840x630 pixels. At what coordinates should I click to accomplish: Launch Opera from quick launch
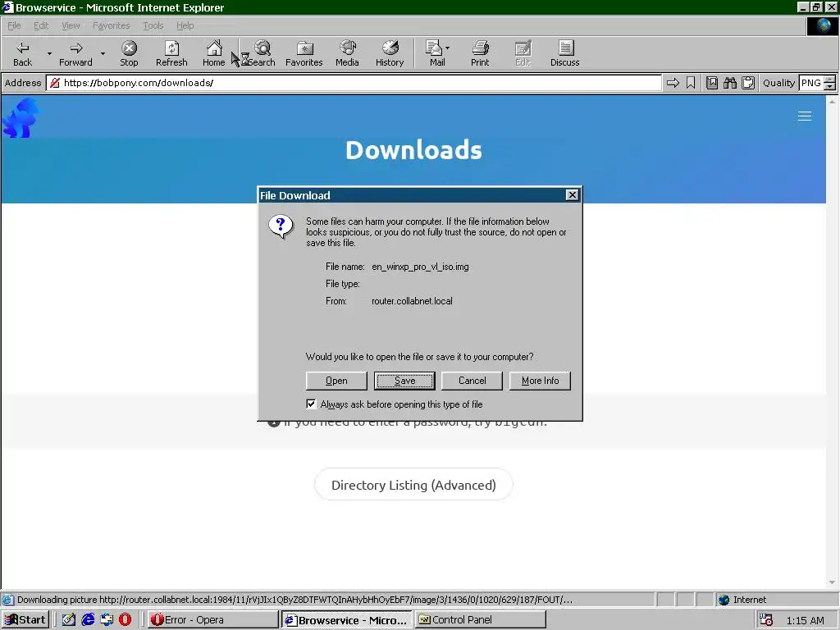click(125, 620)
